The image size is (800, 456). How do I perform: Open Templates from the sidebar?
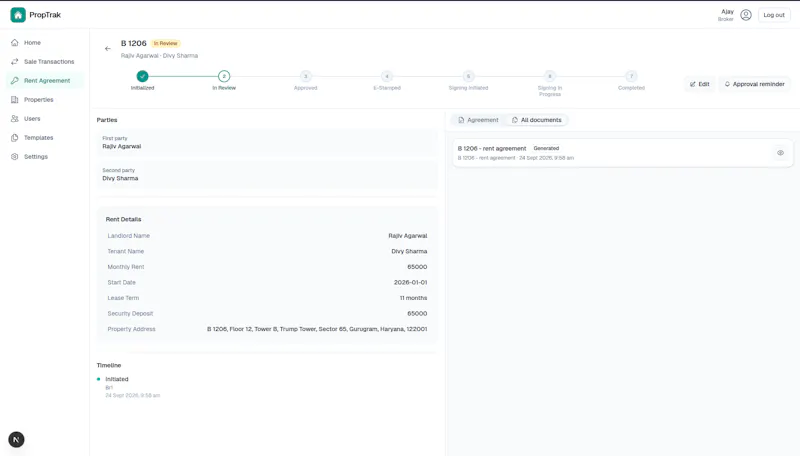[44, 138]
